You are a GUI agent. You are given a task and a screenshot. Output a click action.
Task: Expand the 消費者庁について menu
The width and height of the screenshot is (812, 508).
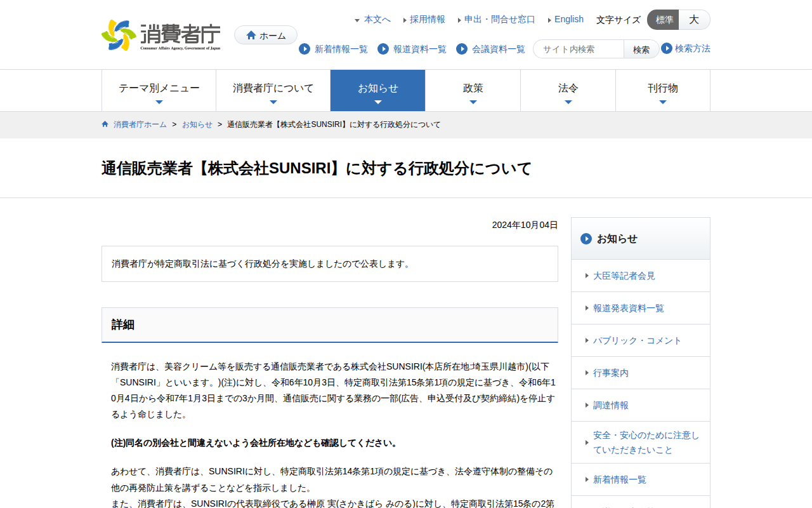click(x=273, y=90)
